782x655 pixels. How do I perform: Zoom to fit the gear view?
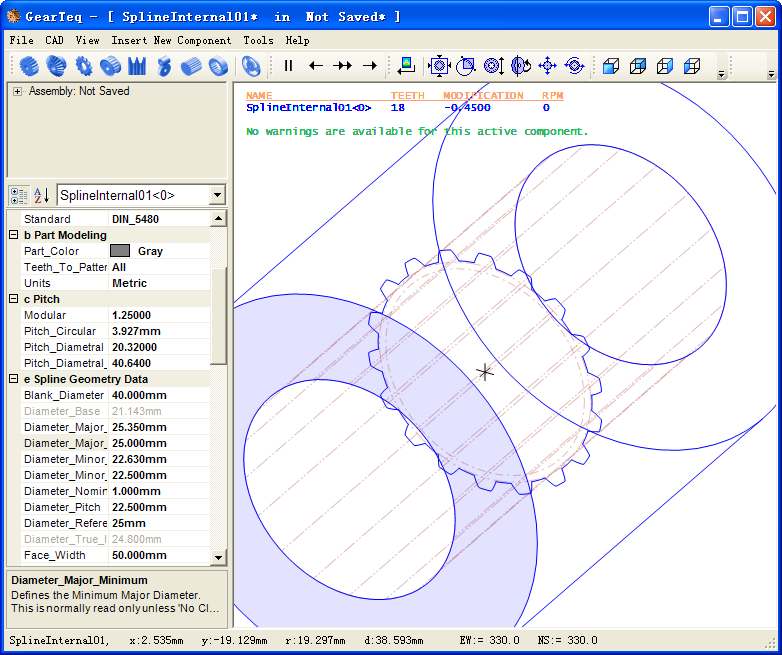(x=439, y=65)
